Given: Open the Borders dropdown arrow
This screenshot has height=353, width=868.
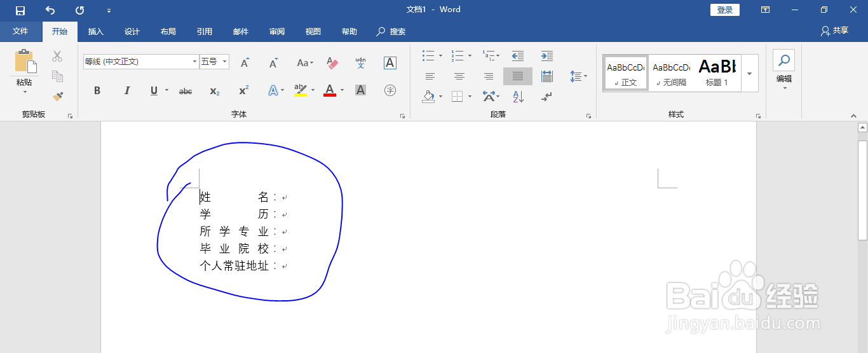Looking at the screenshot, I should (x=470, y=97).
